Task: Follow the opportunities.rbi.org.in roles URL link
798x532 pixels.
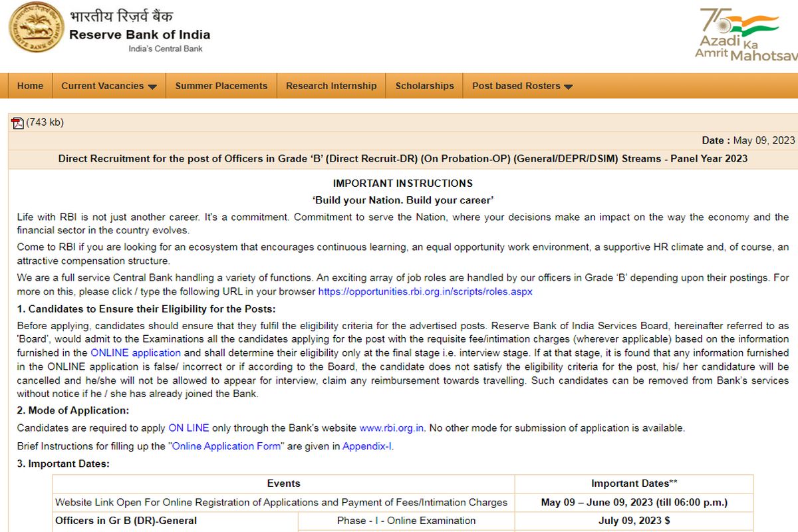Action: 425,291
